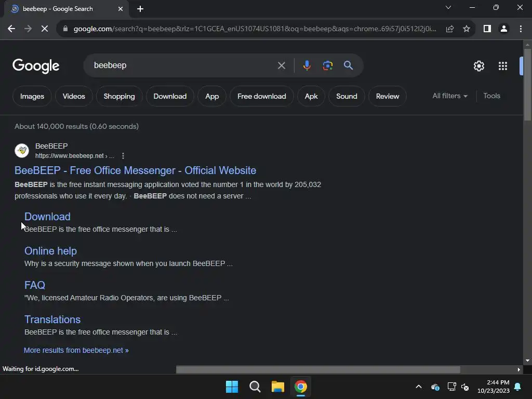Click the Chrome address bar
This screenshot has height=399, width=532.
click(255, 29)
